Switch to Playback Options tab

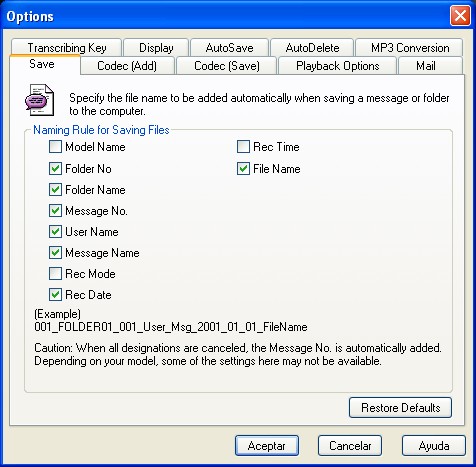[337, 66]
